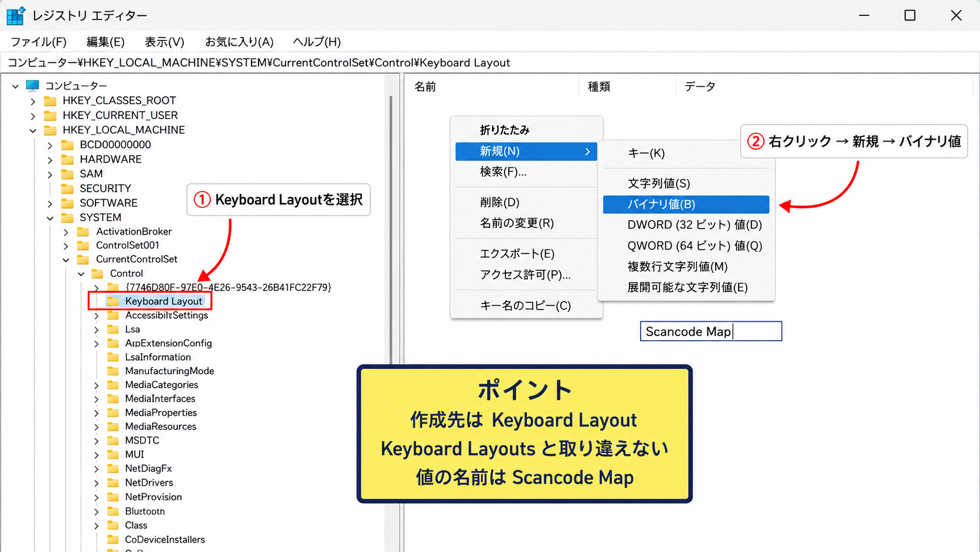Image resolution: width=980 pixels, height=552 pixels.
Task: Expand the BCD00000000 key
Action: (50, 145)
